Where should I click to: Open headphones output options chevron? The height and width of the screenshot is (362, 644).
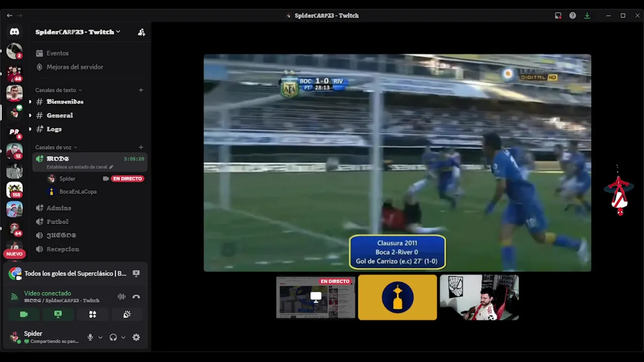[x=123, y=337]
